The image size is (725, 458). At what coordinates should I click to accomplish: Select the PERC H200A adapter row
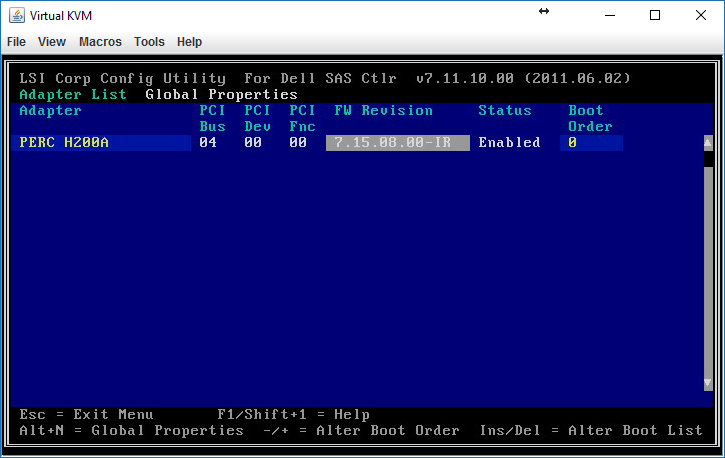[x=101, y=143]
